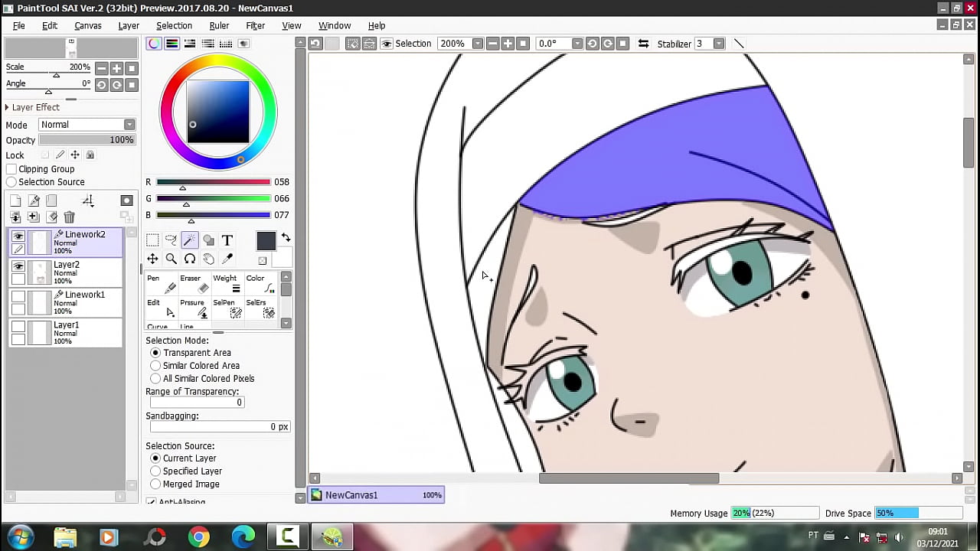980x551 pixels.
Task: Choose the Edit linework tool
Action: [162, 308]
